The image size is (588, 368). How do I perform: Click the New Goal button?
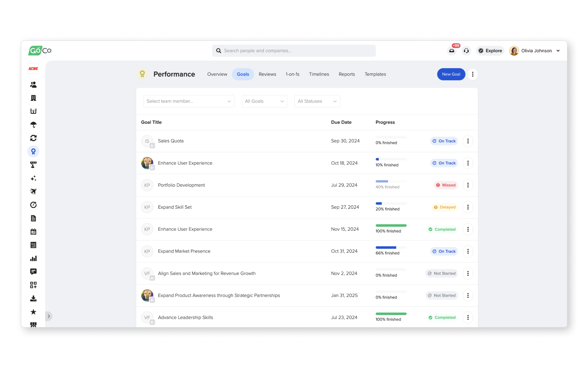click(451, 74)
